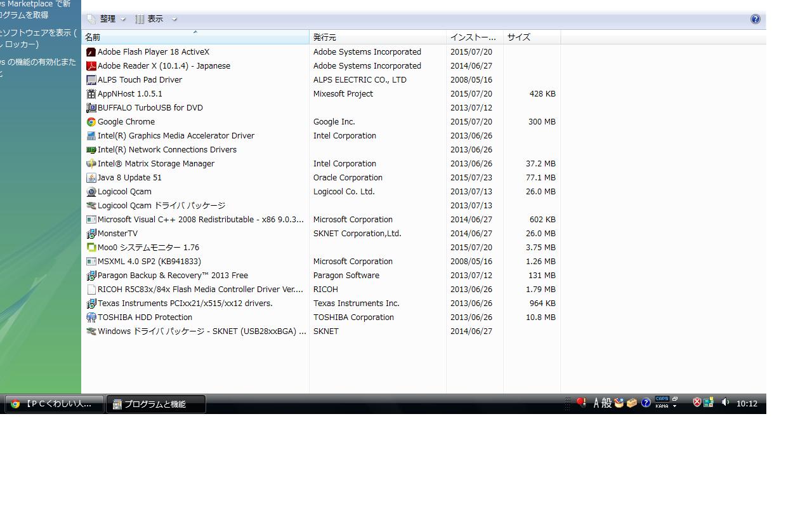Click the Google Chrome icon in program list

[x=91, y=122]
